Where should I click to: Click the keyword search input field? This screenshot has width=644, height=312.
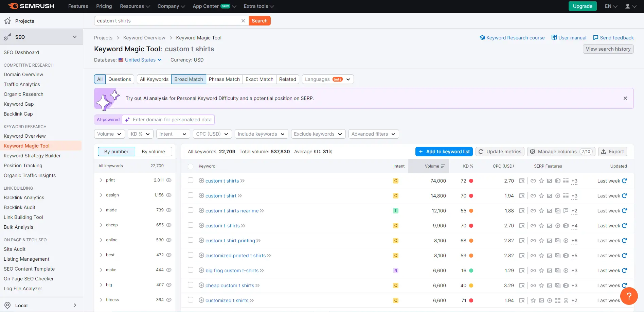(166, 21)
